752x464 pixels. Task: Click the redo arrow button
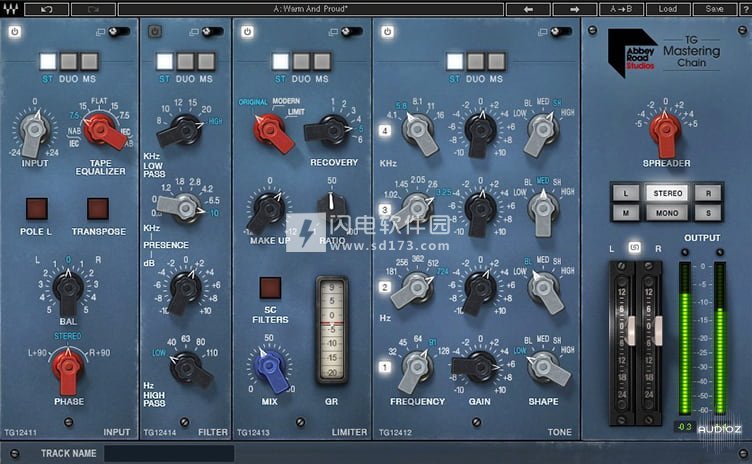(93, 9)
